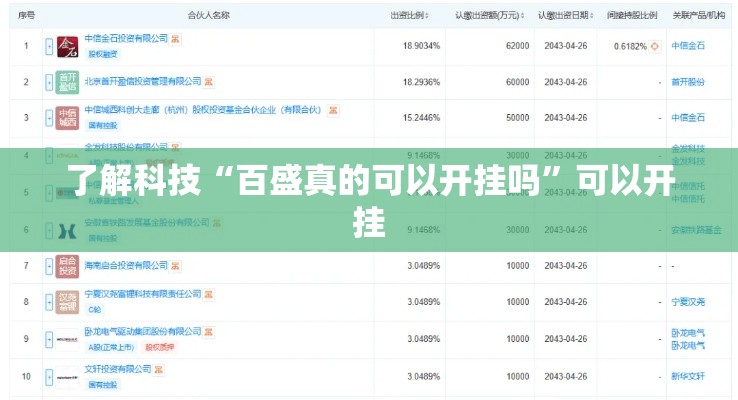
Task: Expand row 2 for 北京首开盈信投资管理有限公司
Action: click(x=49, y=82)
